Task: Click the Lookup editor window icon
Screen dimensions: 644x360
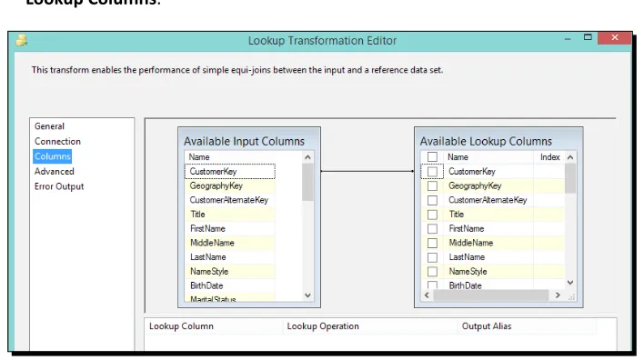Action: point(22,40)
